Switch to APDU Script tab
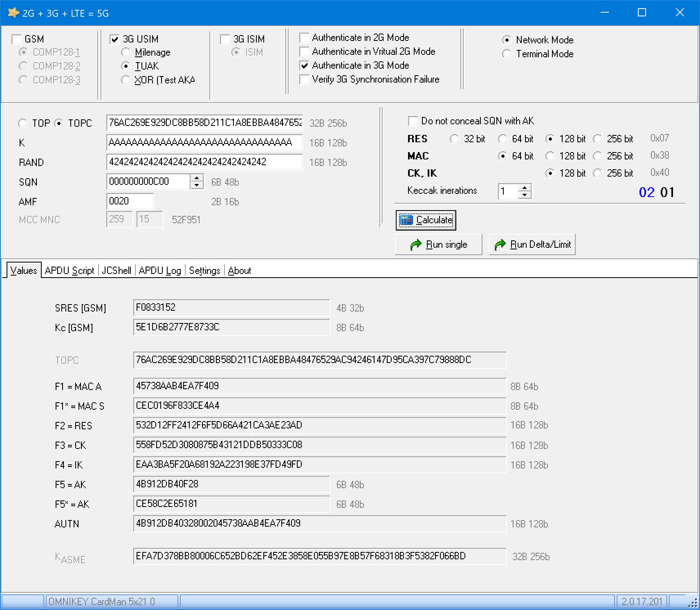The width and height of the screenshot is (700, 610). coord(70,271)
